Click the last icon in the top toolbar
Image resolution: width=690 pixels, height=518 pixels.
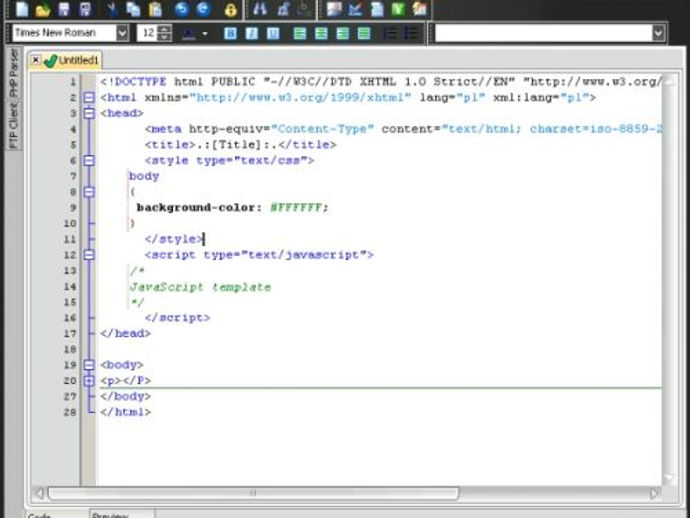[x=419, y=9]
